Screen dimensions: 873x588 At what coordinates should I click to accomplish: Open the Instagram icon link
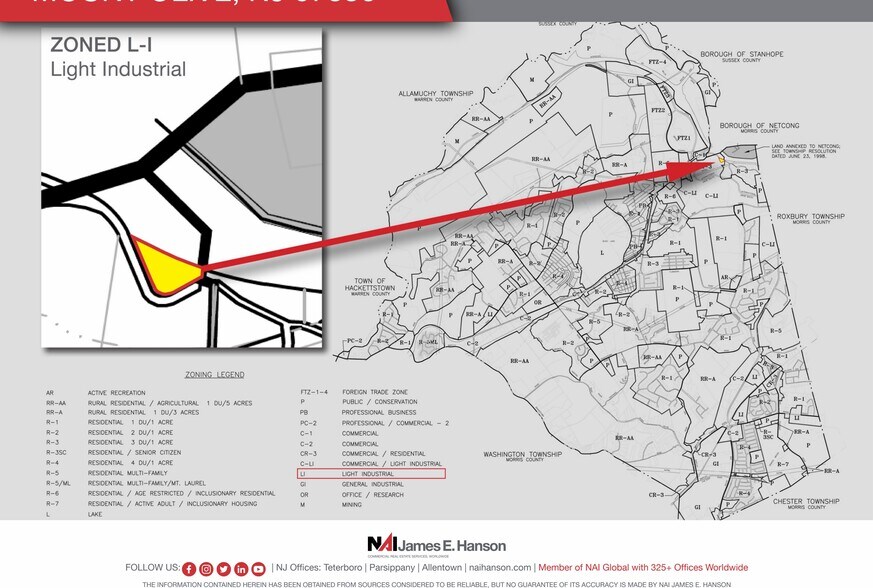pos(206,568)
